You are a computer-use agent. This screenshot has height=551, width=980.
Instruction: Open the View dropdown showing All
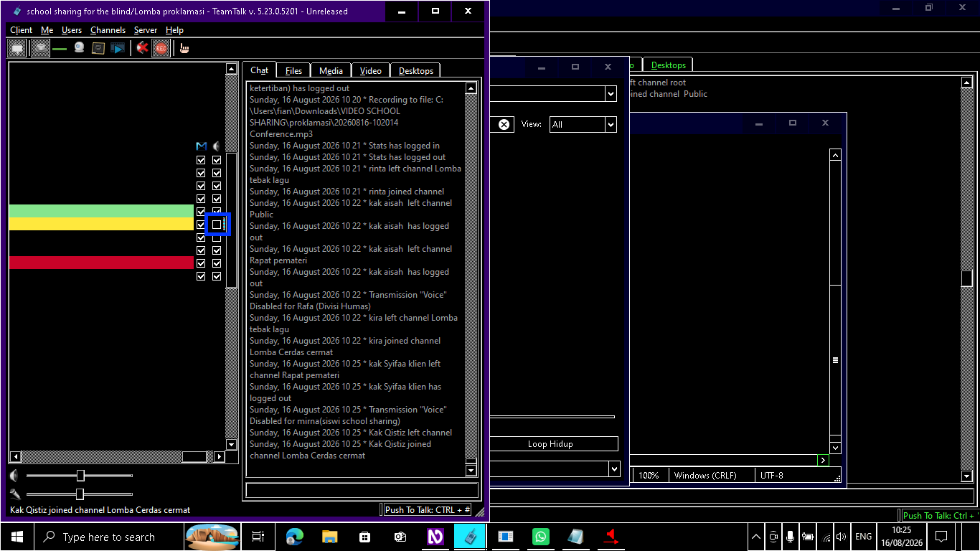tap(583, 124)
